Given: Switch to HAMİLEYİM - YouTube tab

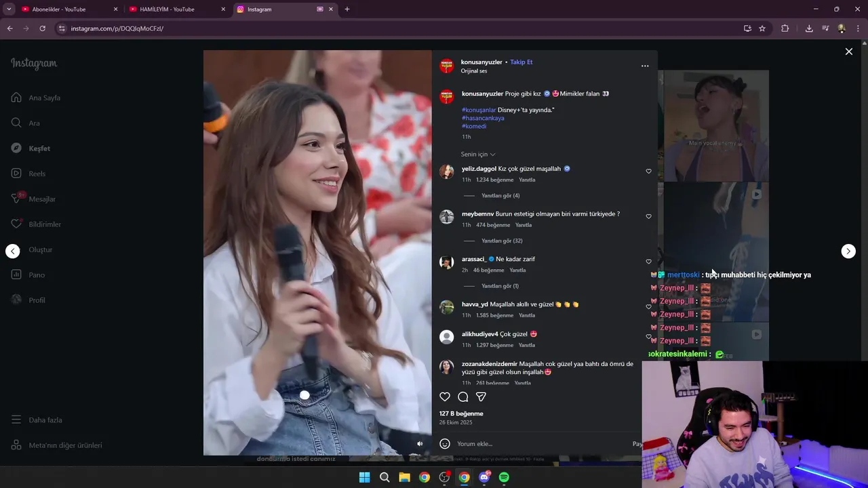Looking at the screenshot, I should 178,9.
